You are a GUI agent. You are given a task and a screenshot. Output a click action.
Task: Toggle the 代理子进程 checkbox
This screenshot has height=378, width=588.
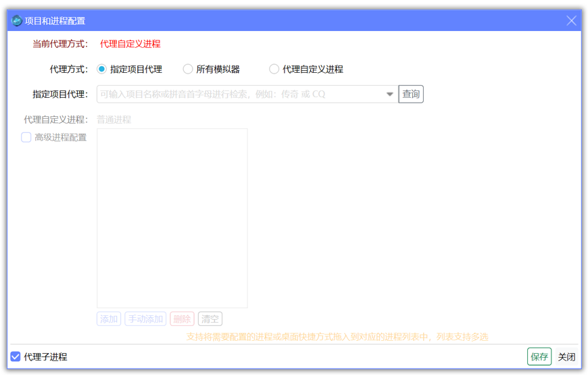16,357
